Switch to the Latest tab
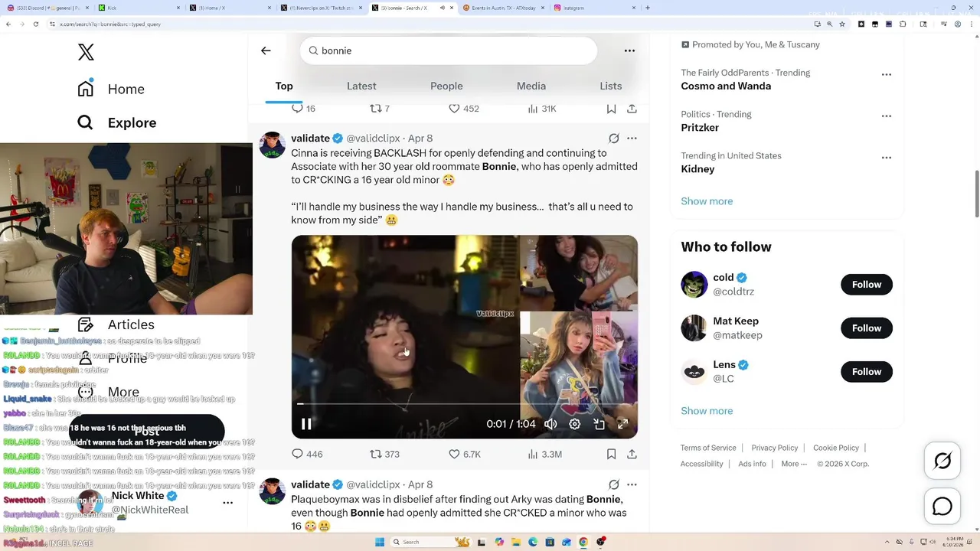Viewport: 980px width, 551px height. [361, 86]
